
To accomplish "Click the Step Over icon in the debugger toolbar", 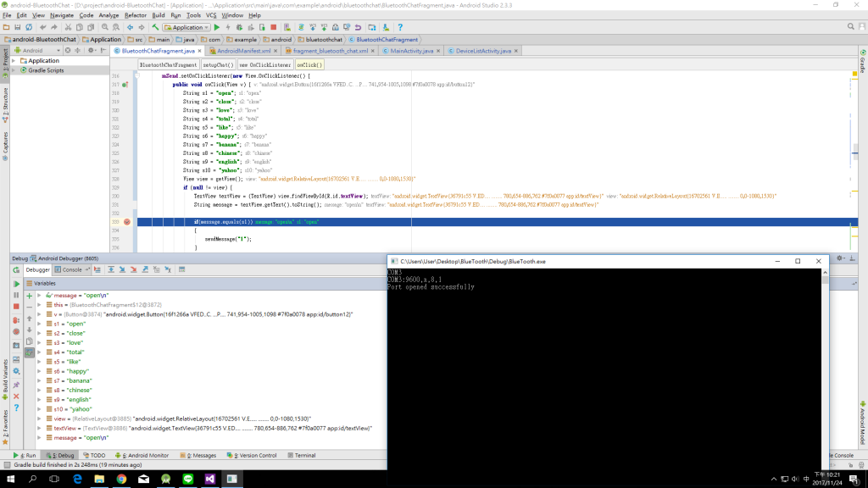I will click(111, 269).
